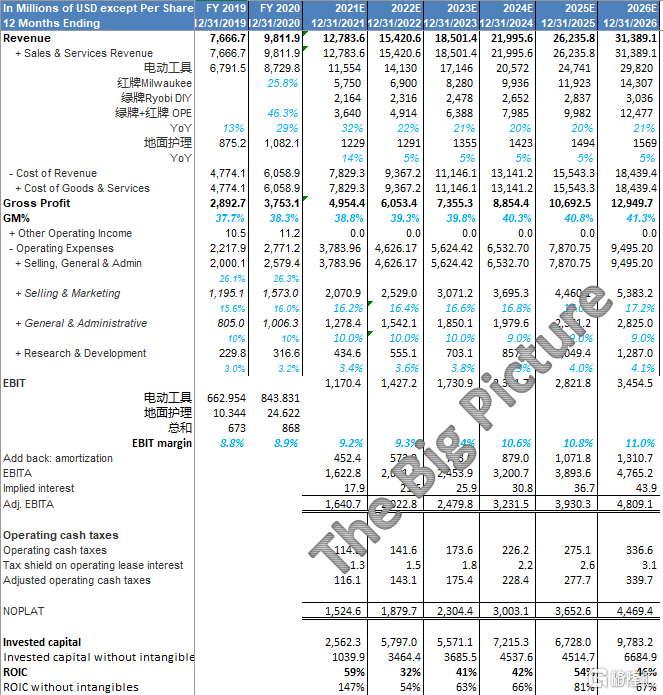The width and height of the screenshot is (663, 695).
Task: Click the 46.3% growth cell
Action: tap(283, 113)
